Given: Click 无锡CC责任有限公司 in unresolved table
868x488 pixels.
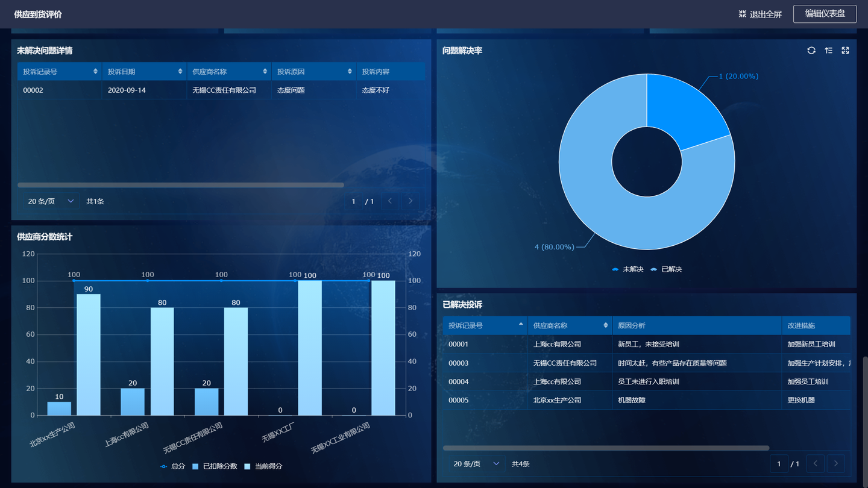Looking at the screenshot, I should [x=224, y=90].
